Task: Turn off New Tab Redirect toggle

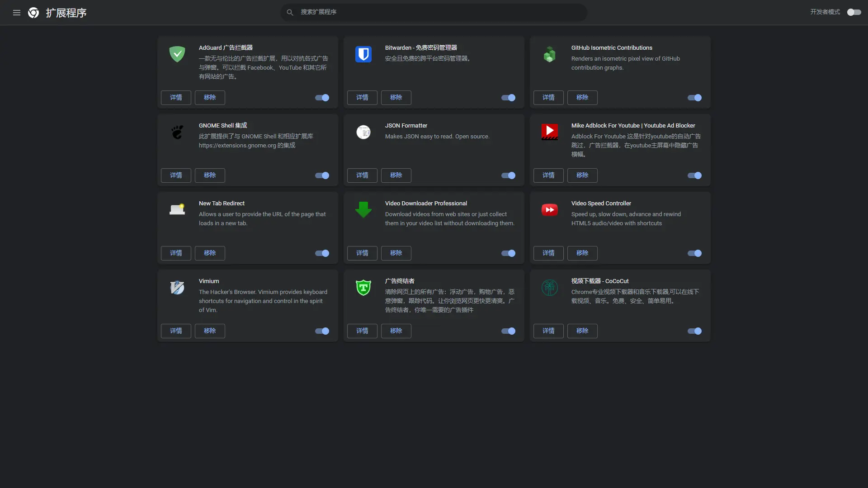Action: 322,253
